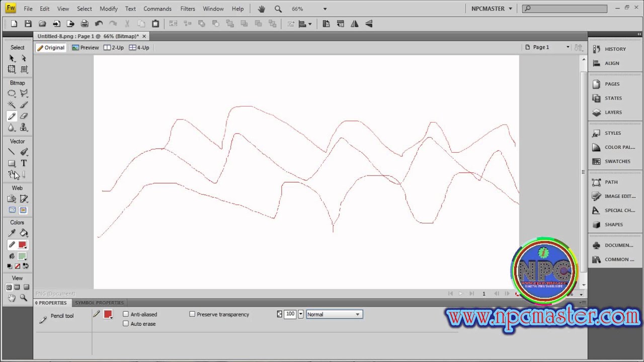This screenshot has width=644, height=362.
Task: Select the Blur tool
Action: click(12, 128)
